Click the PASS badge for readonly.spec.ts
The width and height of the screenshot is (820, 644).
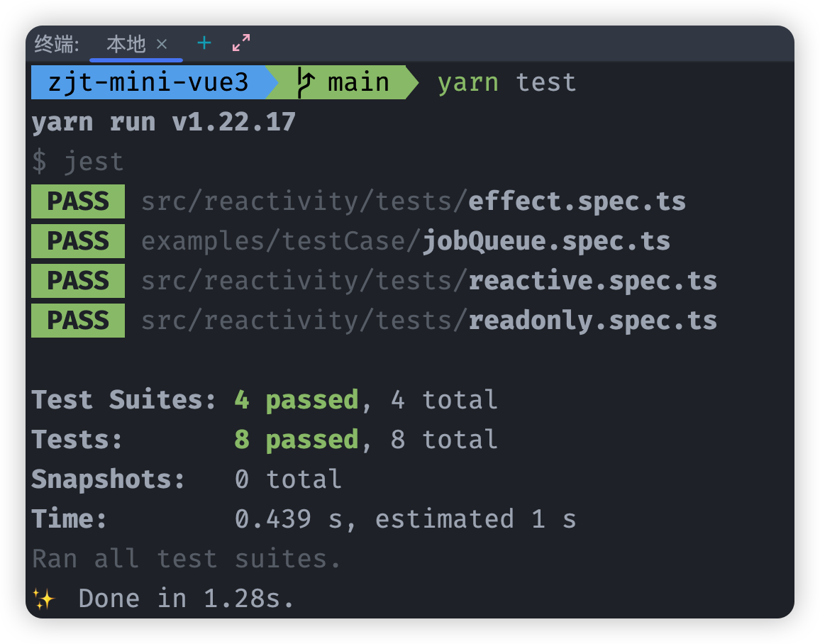78,321
